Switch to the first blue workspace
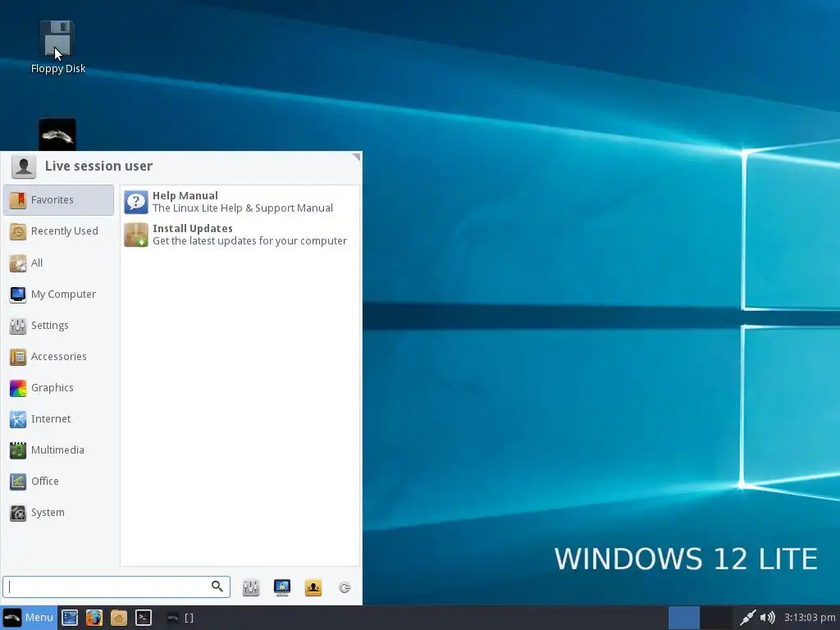The height and width of the screenshot is (630, 840). click(x=684, y=618)
